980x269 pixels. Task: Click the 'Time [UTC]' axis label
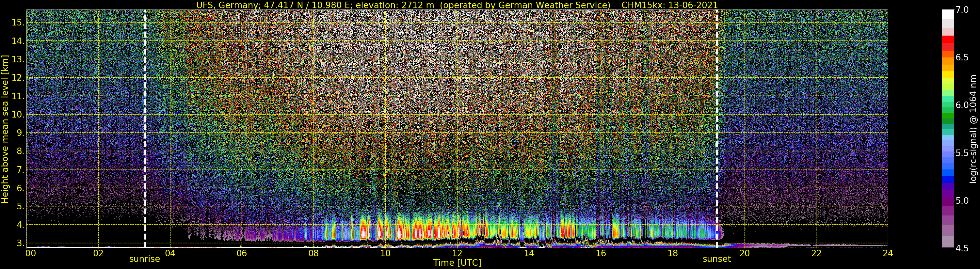[457, 263]
